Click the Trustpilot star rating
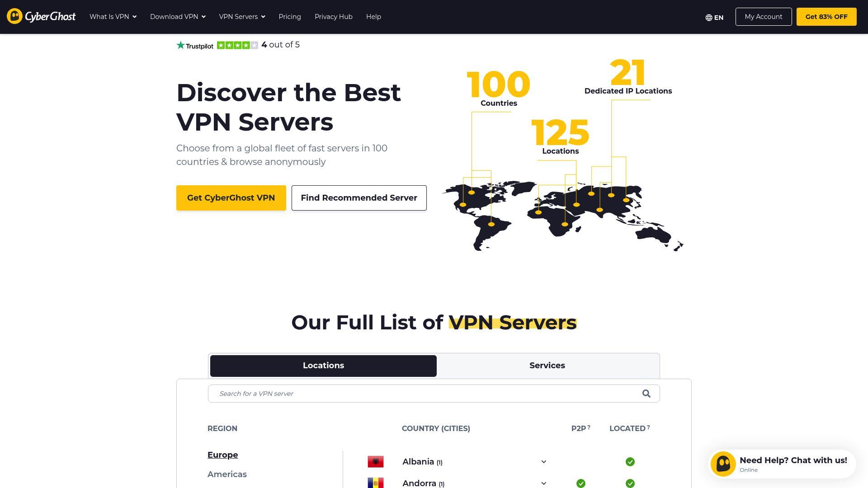868x488 pixels. 237,45
